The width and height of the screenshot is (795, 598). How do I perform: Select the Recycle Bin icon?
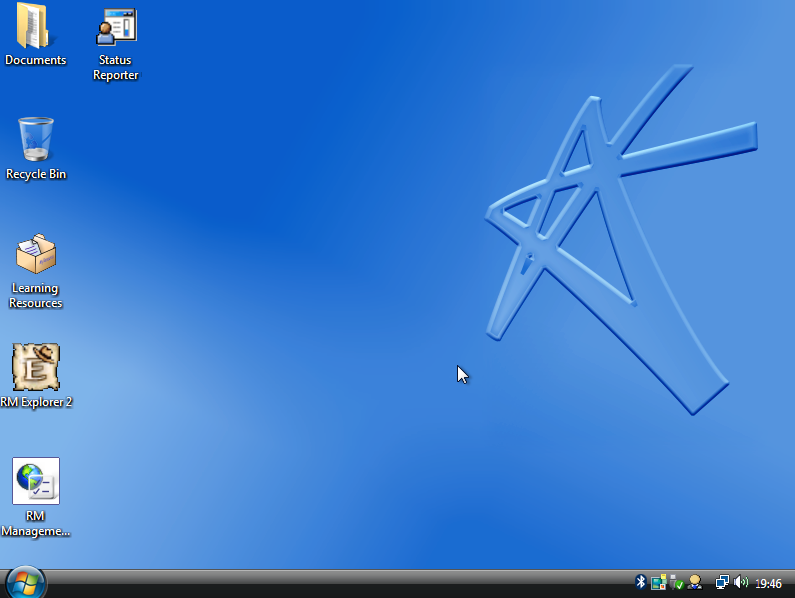click(35, 139)
